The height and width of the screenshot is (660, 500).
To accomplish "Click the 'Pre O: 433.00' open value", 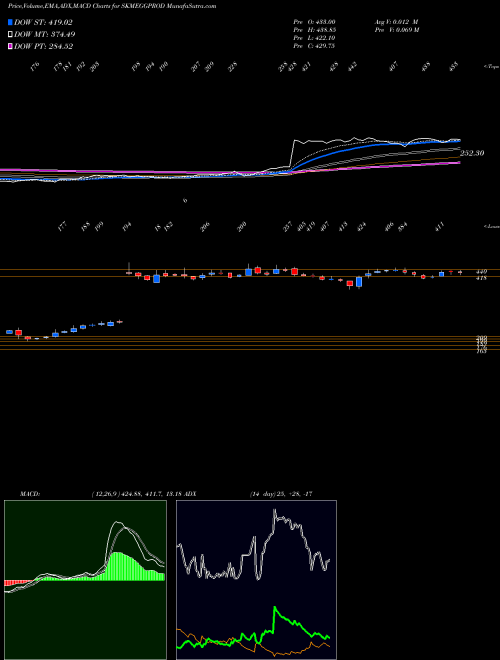I will pos(314,22).
